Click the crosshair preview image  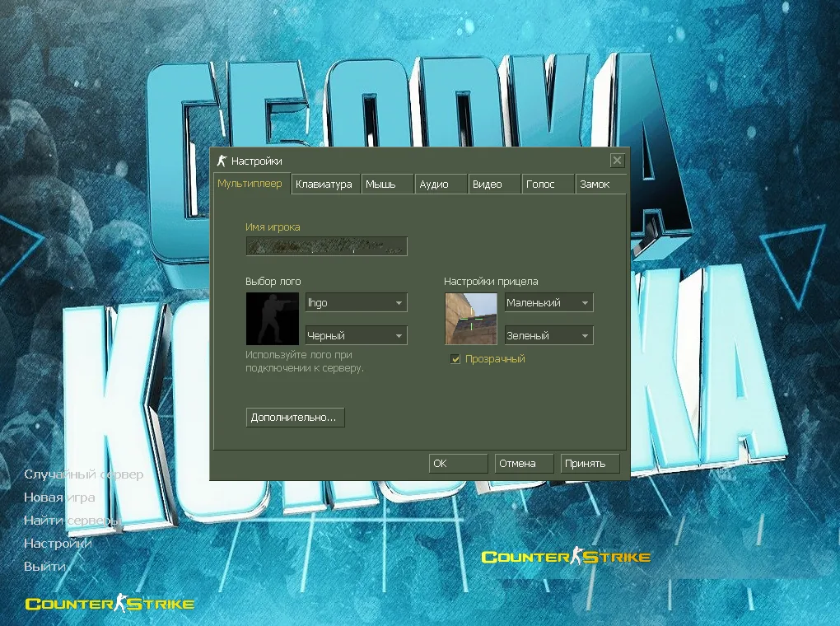[x=471, y=319]
